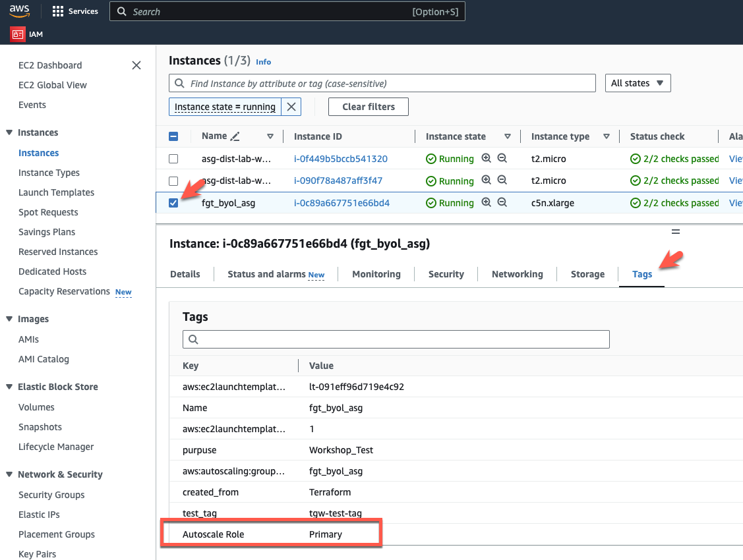Open Spot Requests in sidebar
The height and width of the screenshot is (560, 743).
click(48, 213)
